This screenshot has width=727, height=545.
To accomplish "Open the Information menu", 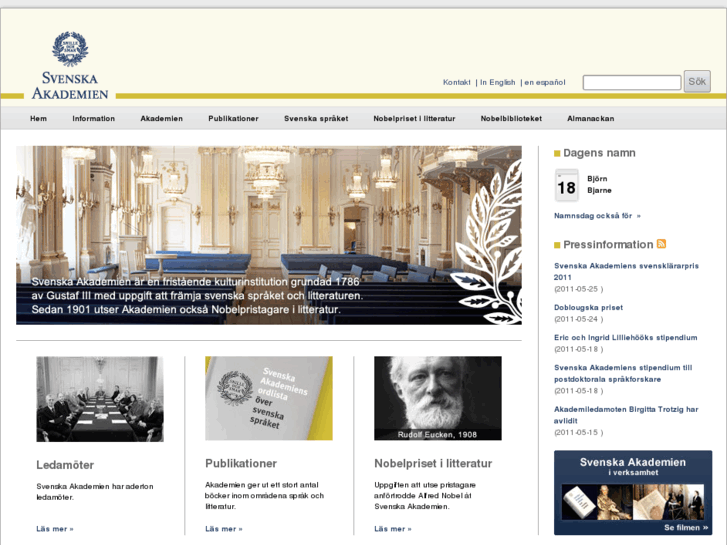I will tap(93, 119).
